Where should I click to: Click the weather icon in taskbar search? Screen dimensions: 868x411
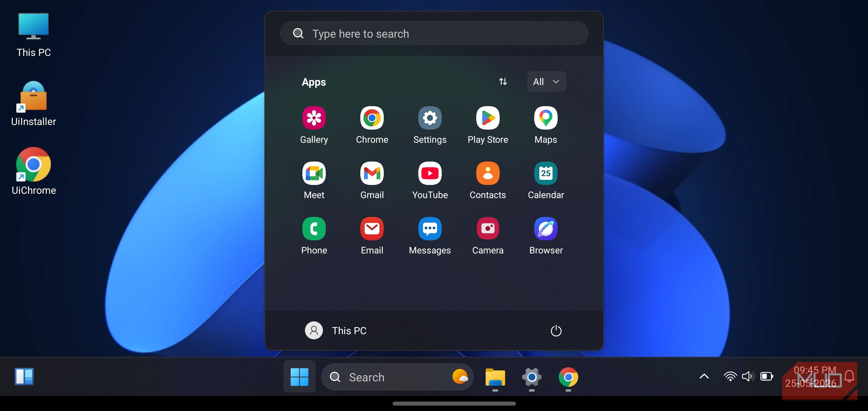tap(460, 377)
